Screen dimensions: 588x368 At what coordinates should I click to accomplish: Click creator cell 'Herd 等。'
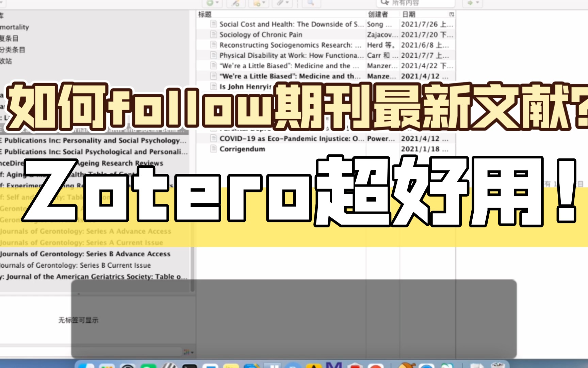click(381, 45)
